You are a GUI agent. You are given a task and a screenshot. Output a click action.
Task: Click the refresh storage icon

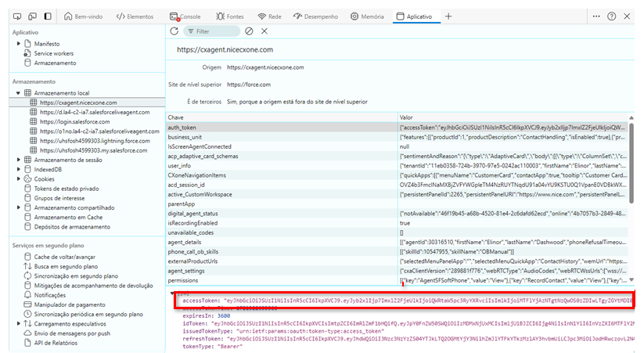pos(174,31)
